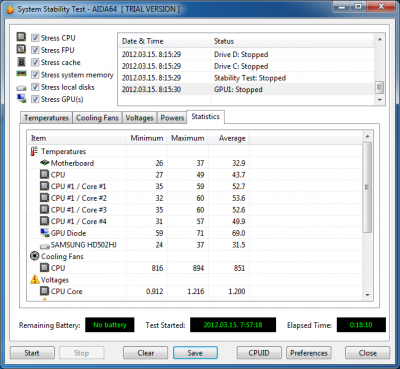
Task: Toggle the Stress CPU checkbox
Action: coord(35,38)
